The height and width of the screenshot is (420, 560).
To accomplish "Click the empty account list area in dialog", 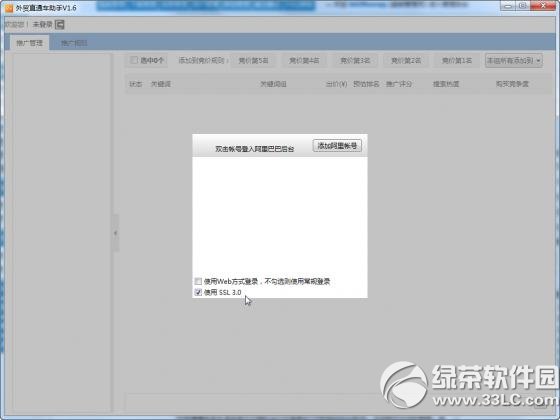I will (280, 216).
